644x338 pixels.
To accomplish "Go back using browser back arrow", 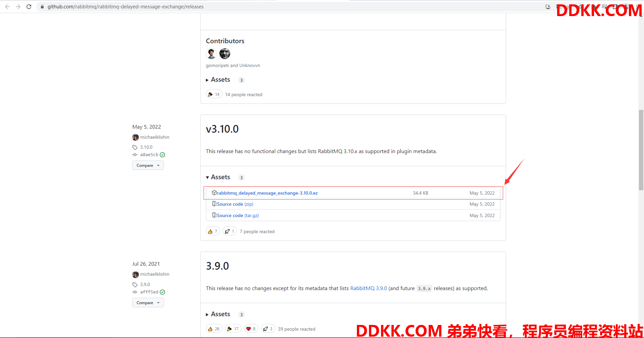I will 7,7.
